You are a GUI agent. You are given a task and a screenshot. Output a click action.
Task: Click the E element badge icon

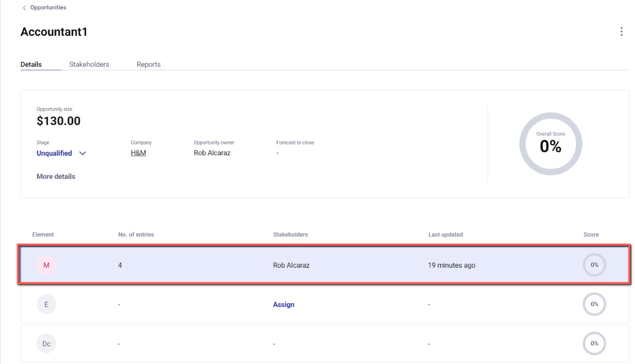pyautogui.click(x=46, y=305)
